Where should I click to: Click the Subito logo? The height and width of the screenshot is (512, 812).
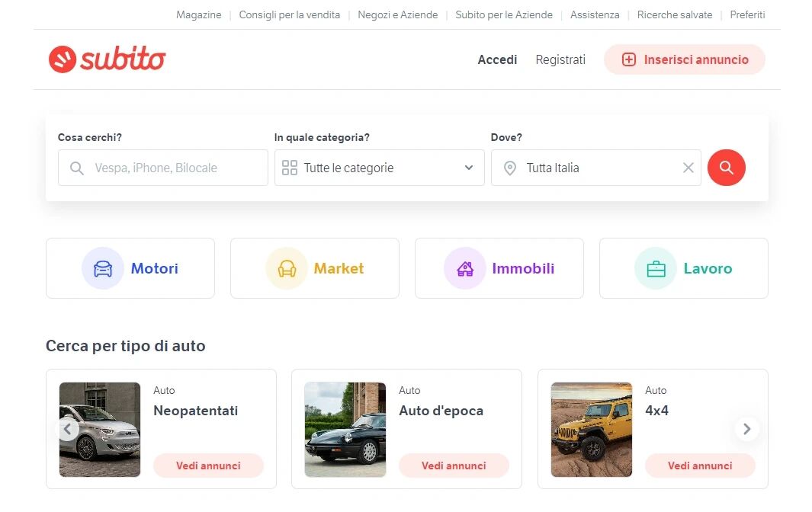point(107,59)
